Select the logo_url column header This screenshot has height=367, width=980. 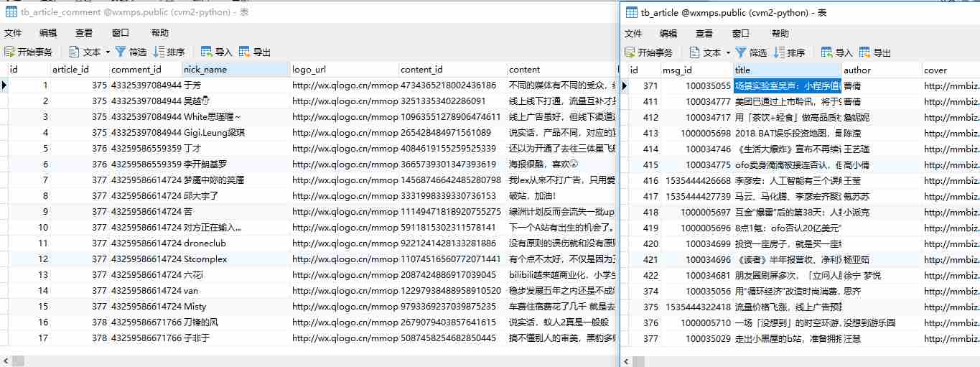[x=344, y=70]
